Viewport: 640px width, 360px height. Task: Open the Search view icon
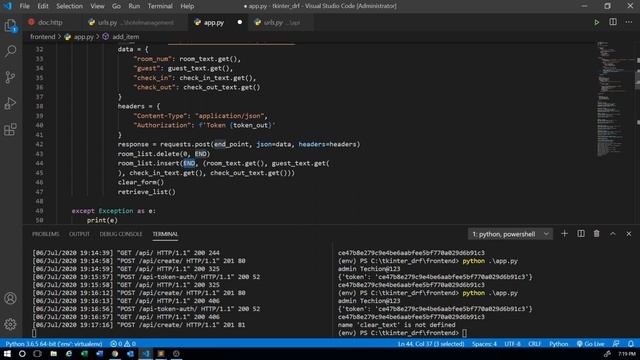pyautogui.click(x=10, y=51)
